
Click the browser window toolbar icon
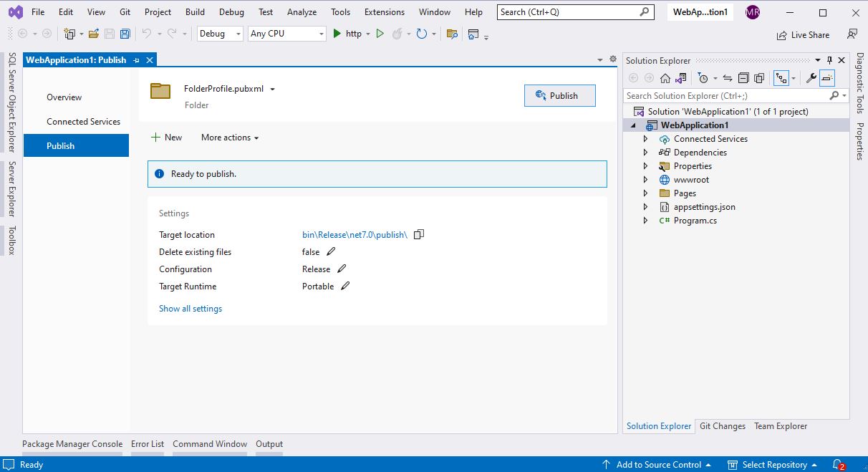click(473, 34)
